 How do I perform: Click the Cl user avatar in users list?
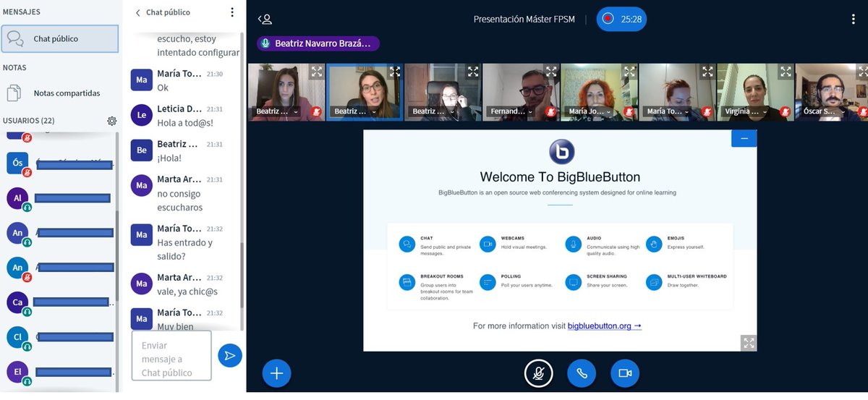coord(17,338)
